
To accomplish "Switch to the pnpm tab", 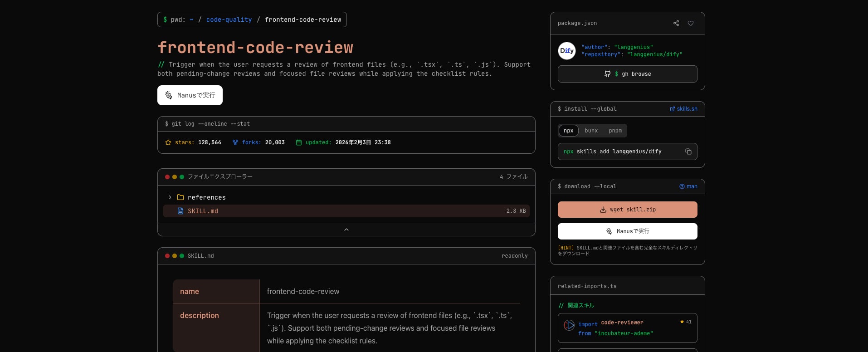I will pos(615,131).
